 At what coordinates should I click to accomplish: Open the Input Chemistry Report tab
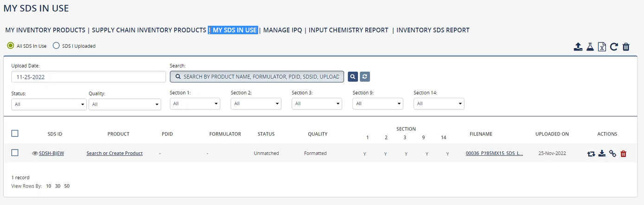(348, 30)
